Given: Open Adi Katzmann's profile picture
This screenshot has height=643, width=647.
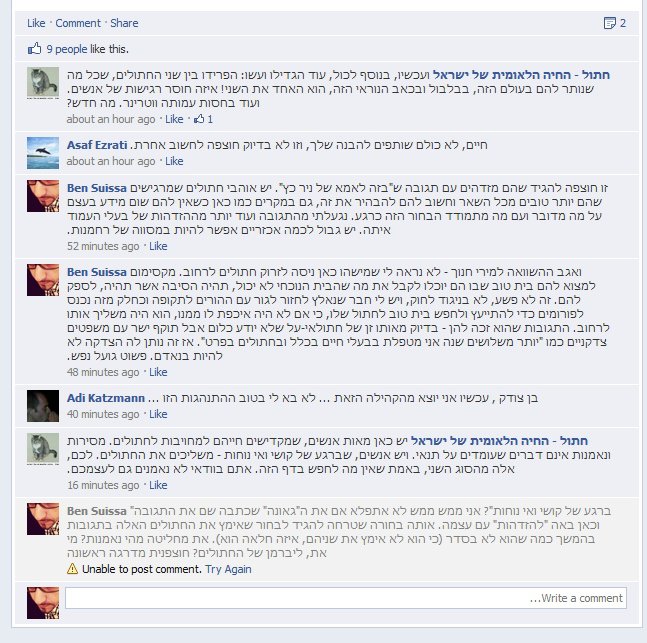Looking at the screenshot, I should (x=43, y=406).
